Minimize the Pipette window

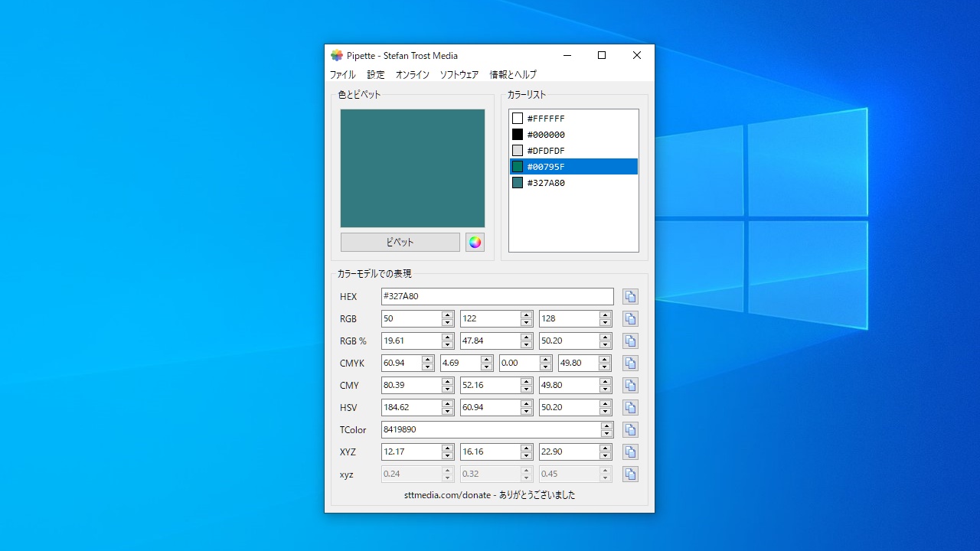tap(567, 55)
